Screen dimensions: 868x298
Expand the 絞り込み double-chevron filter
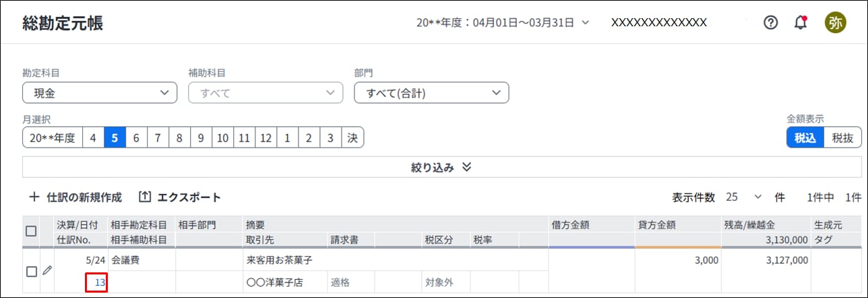pyautogui.click(x=466, y=167)
